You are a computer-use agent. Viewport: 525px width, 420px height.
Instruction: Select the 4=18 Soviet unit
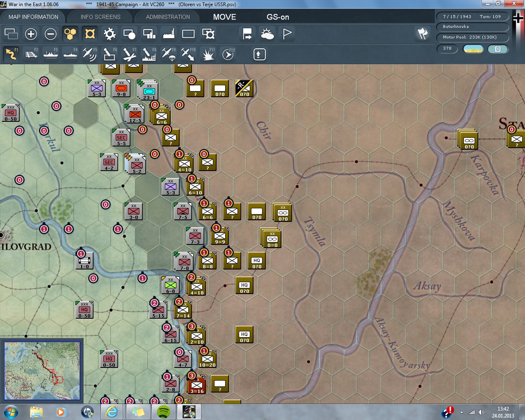pos(197,287)
